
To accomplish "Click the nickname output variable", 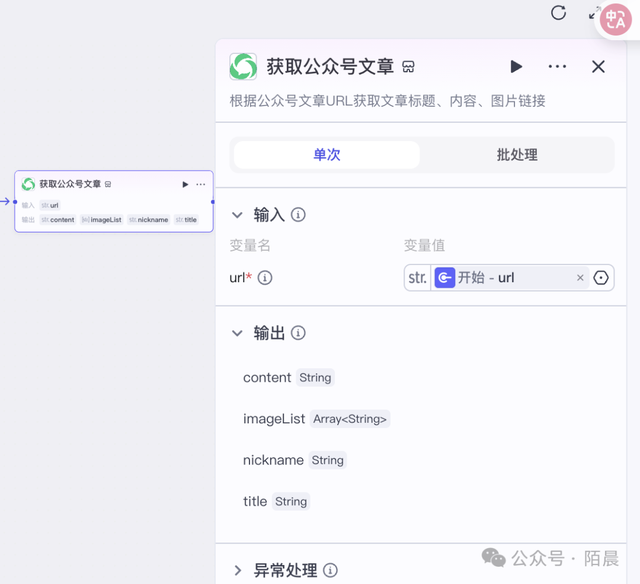I will (x=273, y=460).
